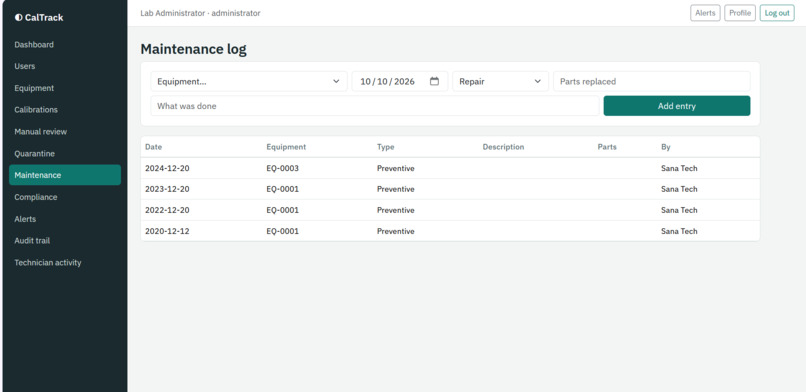Image resolution: width=806 pixels, height=392 pixels.
Task: Click the Maintenance log heading
Action: pos(193,49)
